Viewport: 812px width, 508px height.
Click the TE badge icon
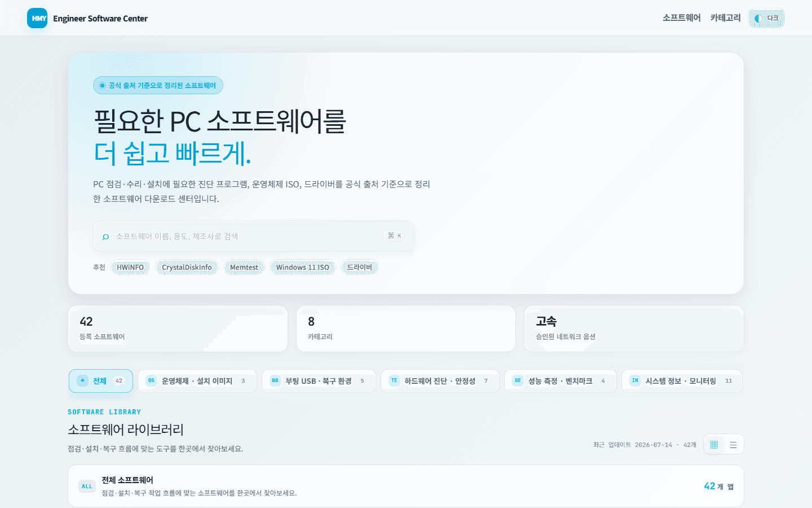click(x=394, y=380)
